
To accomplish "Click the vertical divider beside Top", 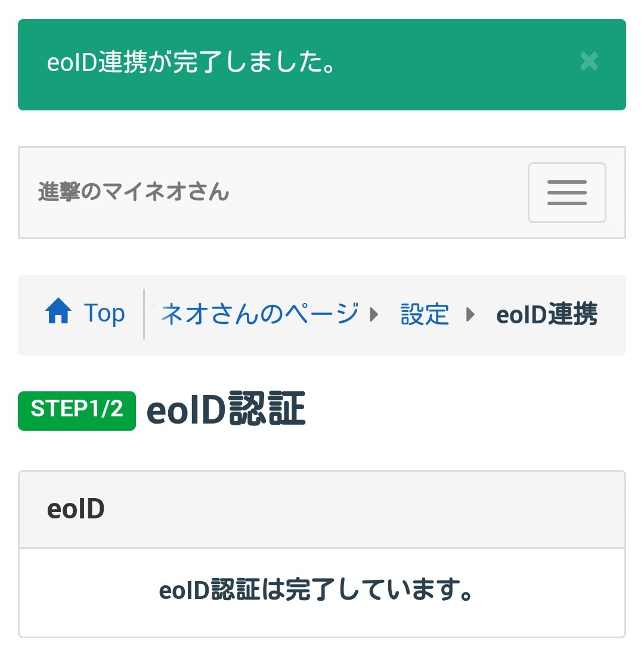I will (x=144, y=314).
